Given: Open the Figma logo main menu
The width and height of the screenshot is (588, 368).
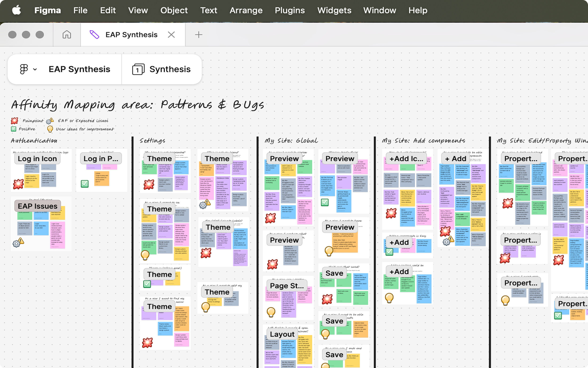Looking at the screenshot, I should [x=24, y=69].
